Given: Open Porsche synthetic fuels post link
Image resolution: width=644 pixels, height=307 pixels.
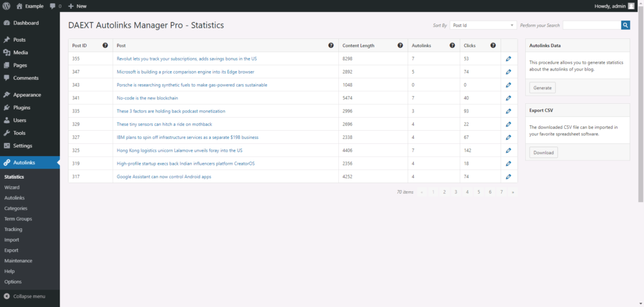Looking at the screenshot, I should (x=192, y=85).
